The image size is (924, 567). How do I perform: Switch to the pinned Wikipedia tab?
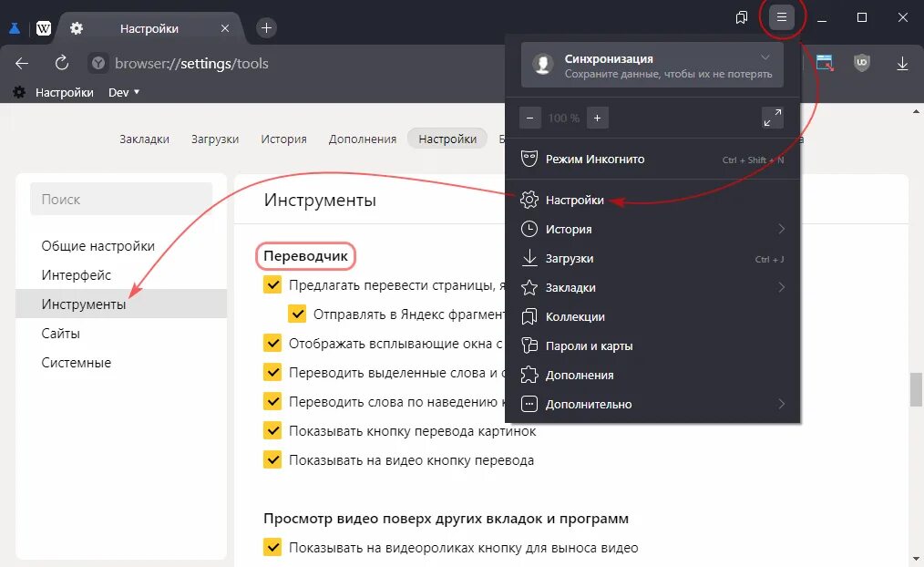(x=44, y=27)
